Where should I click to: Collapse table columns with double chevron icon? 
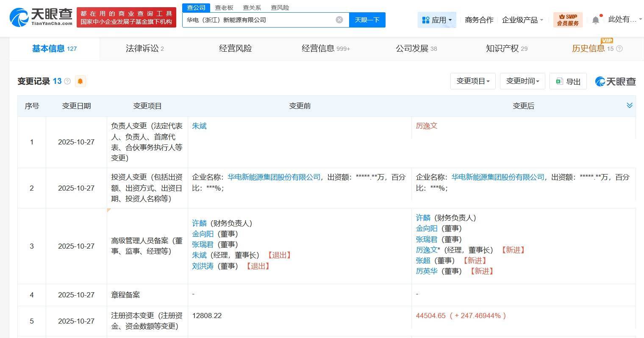coord(630,105)
